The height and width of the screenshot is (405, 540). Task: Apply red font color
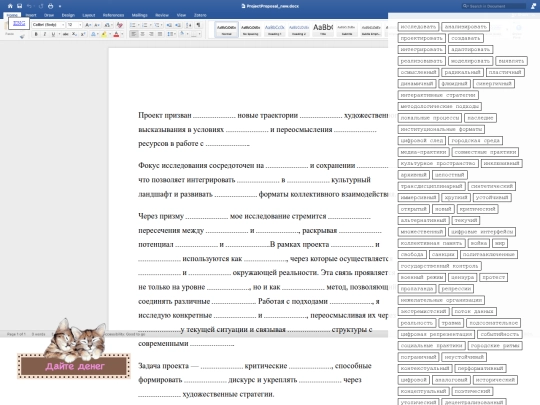[x=116, y=34]
